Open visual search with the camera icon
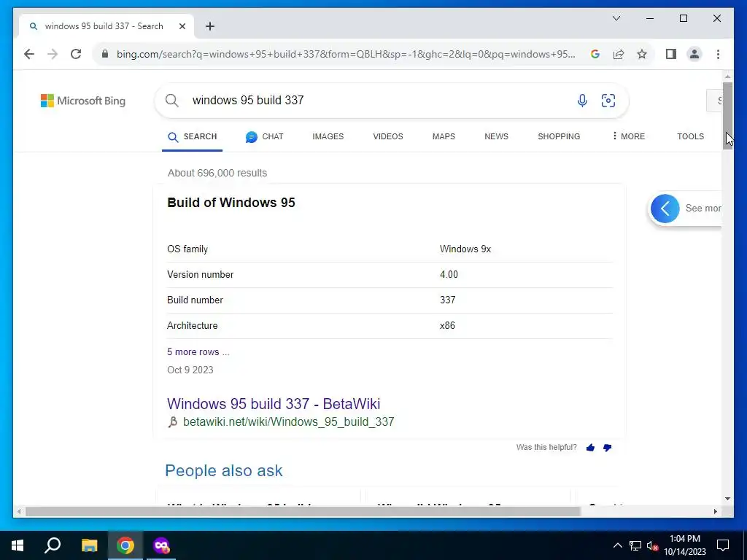The width and height of the screenshot is (747, 560). (x=608, y=101)
